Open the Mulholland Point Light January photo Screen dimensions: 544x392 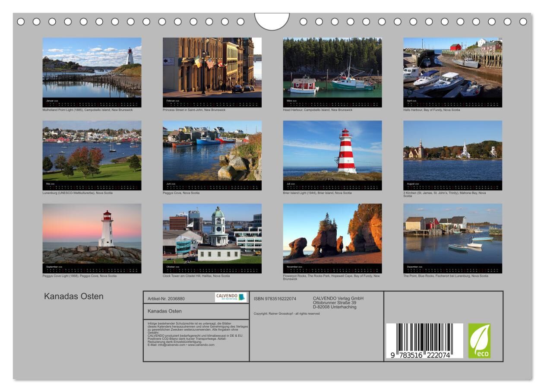(x=92, y=67)
